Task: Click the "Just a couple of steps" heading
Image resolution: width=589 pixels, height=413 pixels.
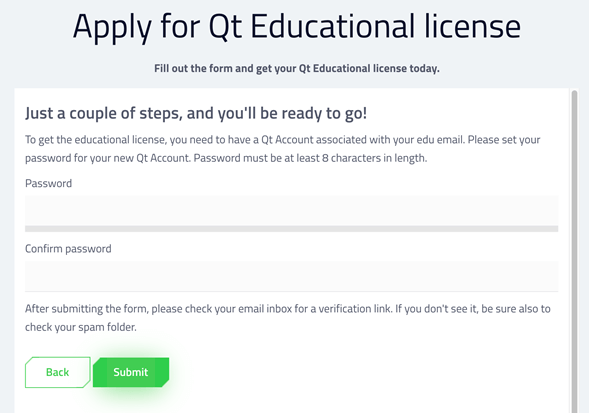Action: (196, 113)
